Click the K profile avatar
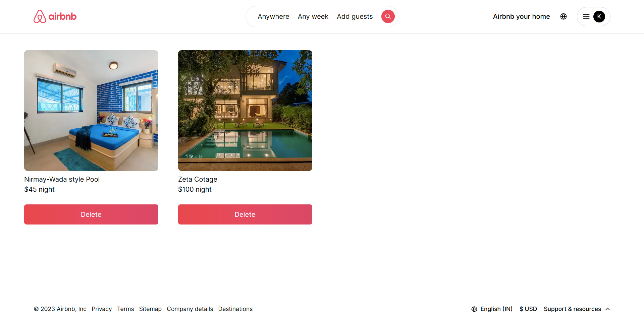The image size is (644, 320). (x=599, y=16)
